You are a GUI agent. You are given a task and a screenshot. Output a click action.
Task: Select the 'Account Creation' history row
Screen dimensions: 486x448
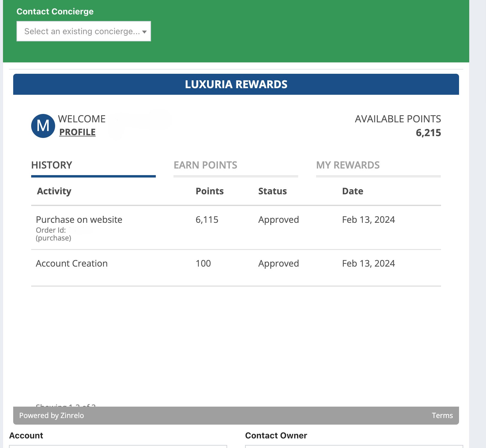tap(72, 264)
